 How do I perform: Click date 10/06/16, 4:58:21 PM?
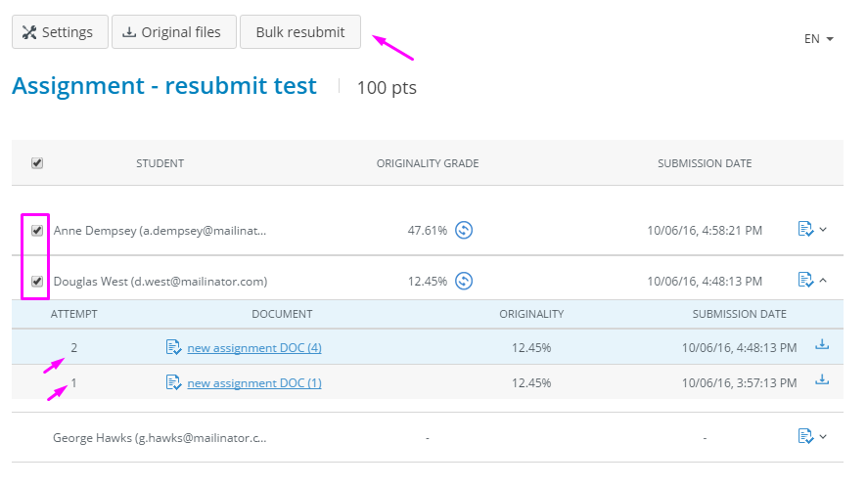click(x=705, y=231)
